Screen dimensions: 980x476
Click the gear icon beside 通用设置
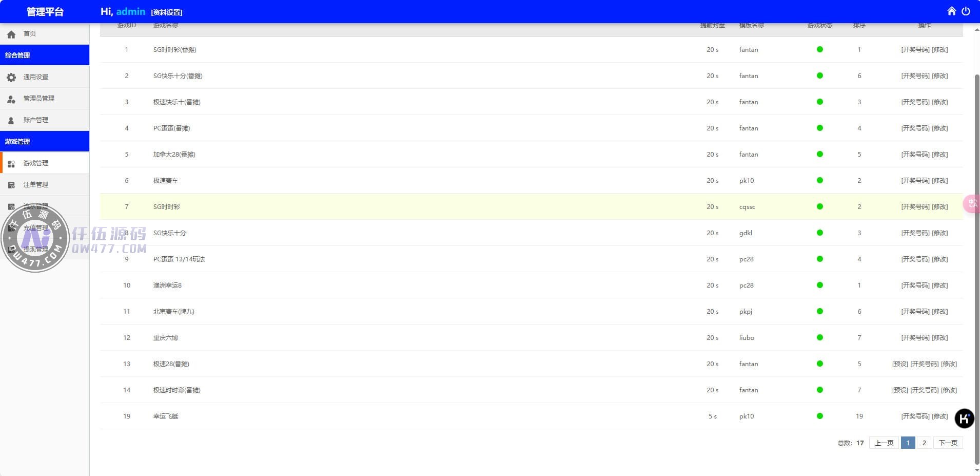[x=11, y=77]
